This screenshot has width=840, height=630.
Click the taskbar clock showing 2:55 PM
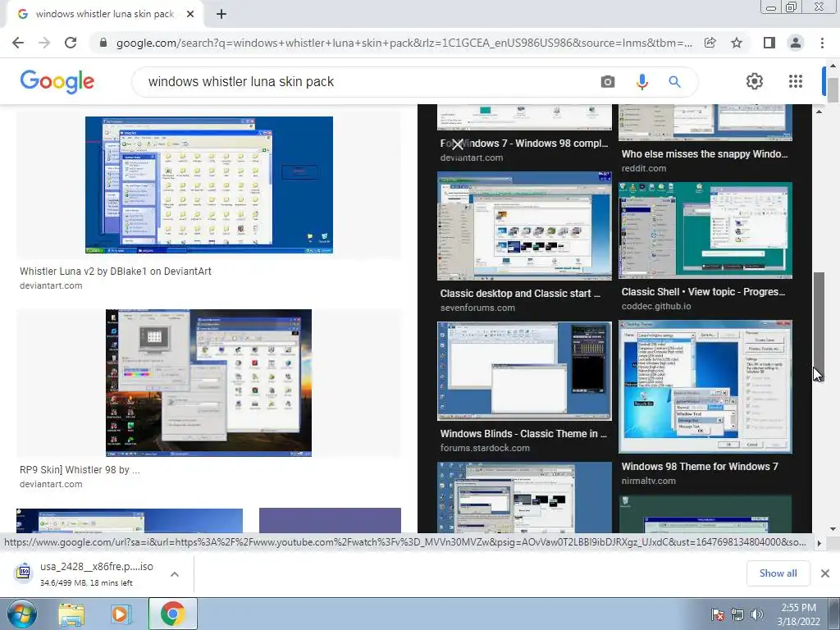(798, 614)
